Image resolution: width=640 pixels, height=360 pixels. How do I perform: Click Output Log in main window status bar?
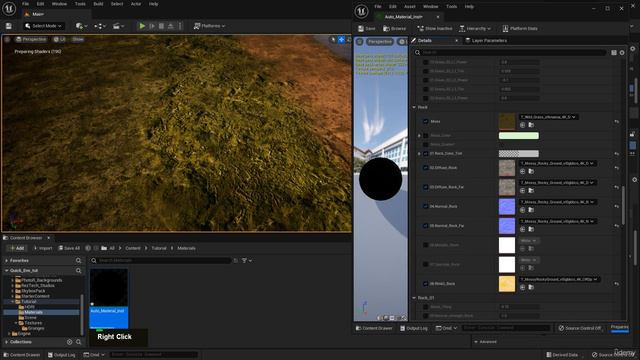point(61,355)
